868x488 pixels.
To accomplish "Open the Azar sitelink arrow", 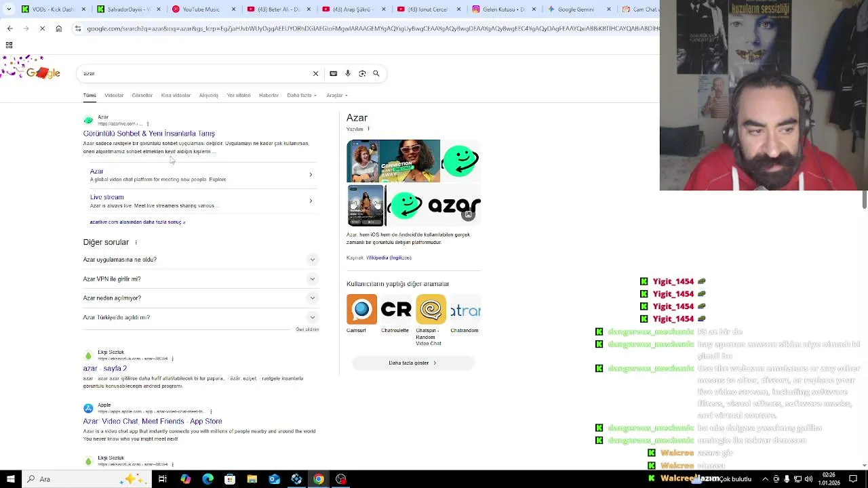I will [x=311, y=175].
